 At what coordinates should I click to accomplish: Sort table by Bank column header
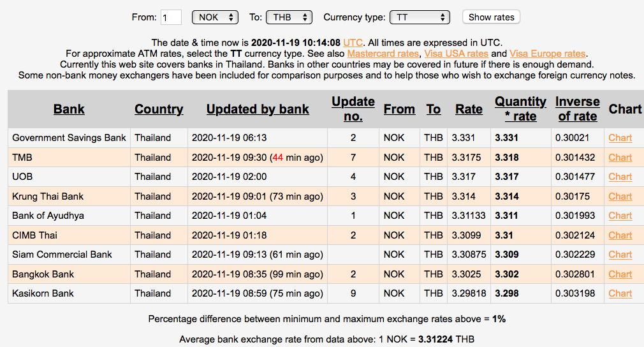[69, 109]
